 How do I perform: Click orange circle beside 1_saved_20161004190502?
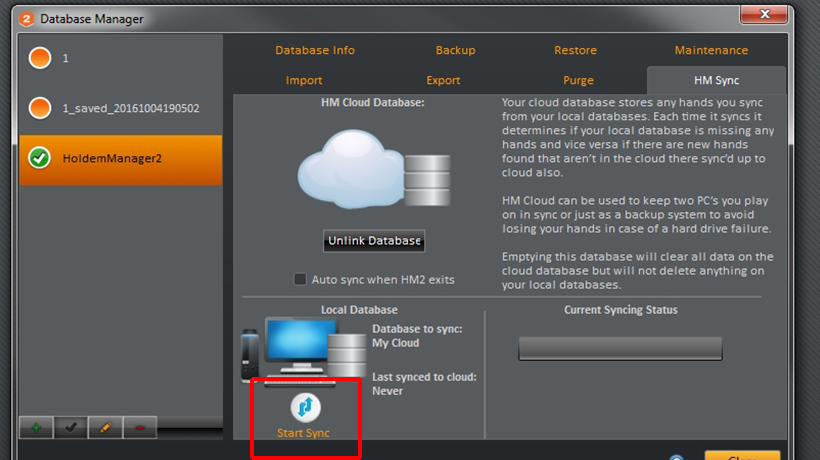point(40,108)
